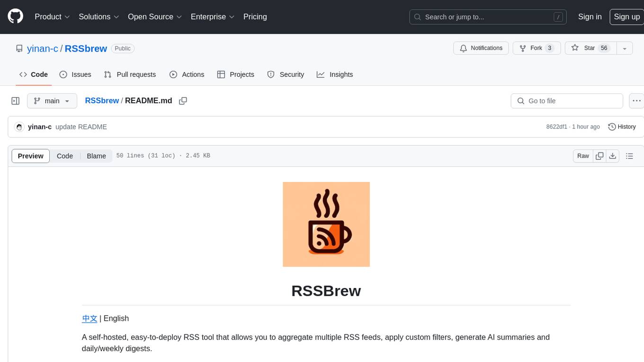The width and height of the screenshot is (644, 362).
Task: Switch to the Issues tab
Action: point(75,74)
